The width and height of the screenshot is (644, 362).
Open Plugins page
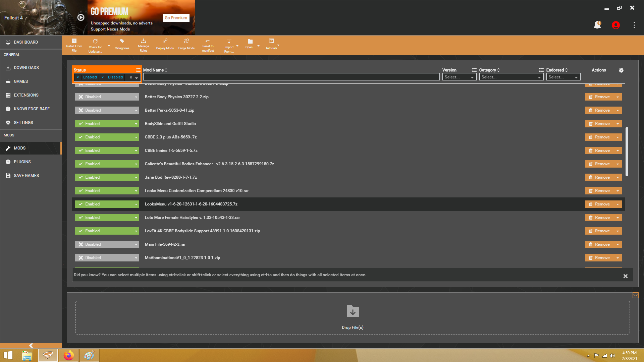(x=31, y=162)
